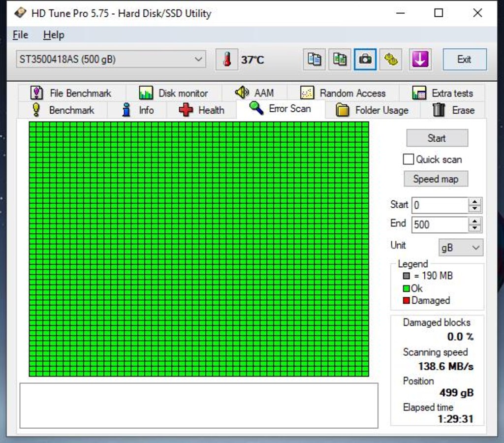Maximize the HD Tune Pro window
The height and width of the screenshot is (443, 504).
(x=439, y=13)
